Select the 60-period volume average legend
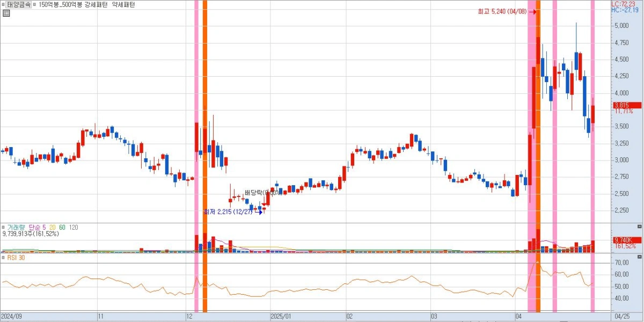Screen dimensions: 644x322 (62, 228)
